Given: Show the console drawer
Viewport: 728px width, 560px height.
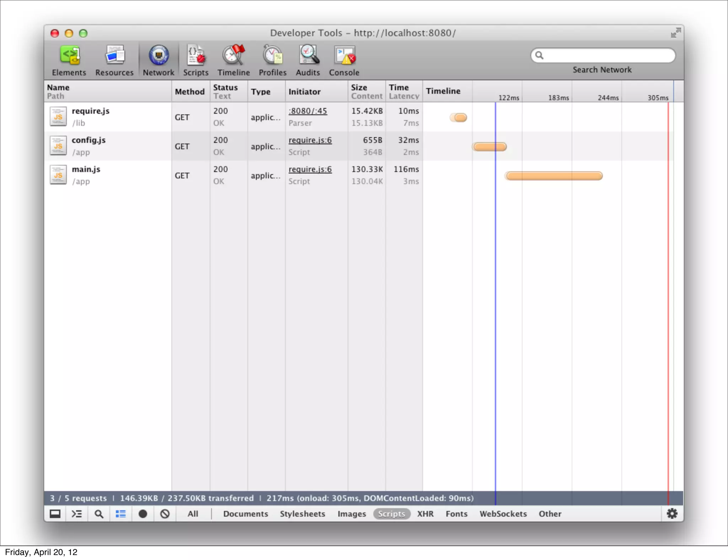Looking at the screenshot, I should coord(77,514).
